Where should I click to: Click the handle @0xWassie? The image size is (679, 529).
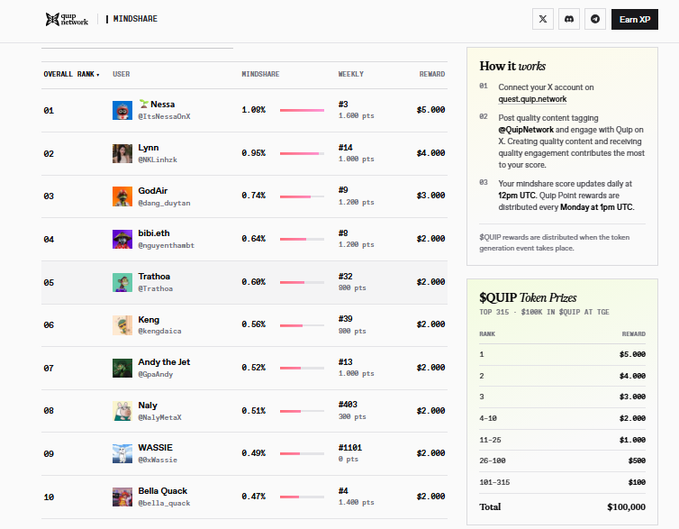click(x=158, y=460)
